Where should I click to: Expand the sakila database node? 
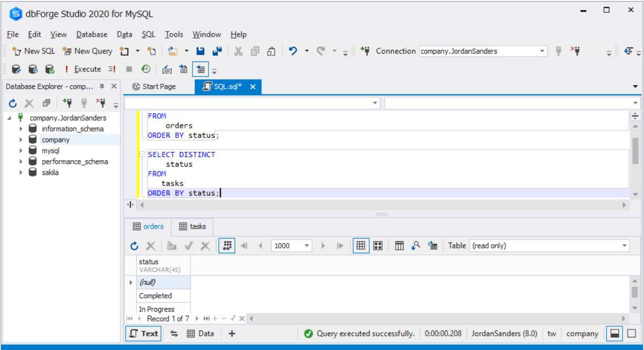(x=21, y=172)
